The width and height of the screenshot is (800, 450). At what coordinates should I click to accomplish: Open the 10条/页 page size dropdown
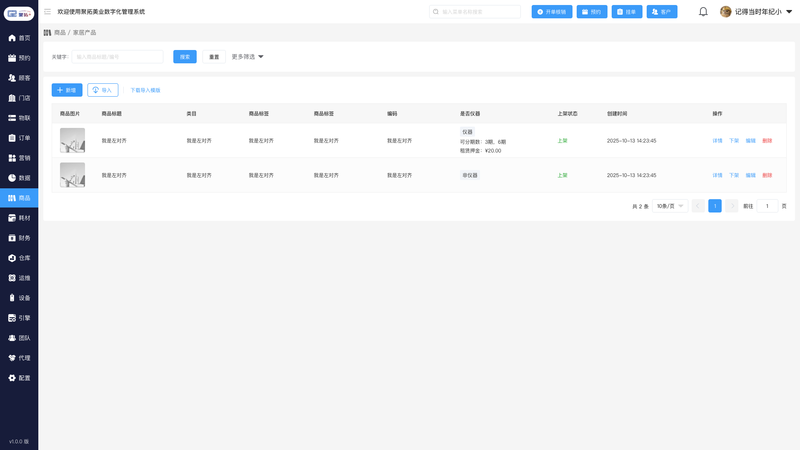tap(670, 206)
